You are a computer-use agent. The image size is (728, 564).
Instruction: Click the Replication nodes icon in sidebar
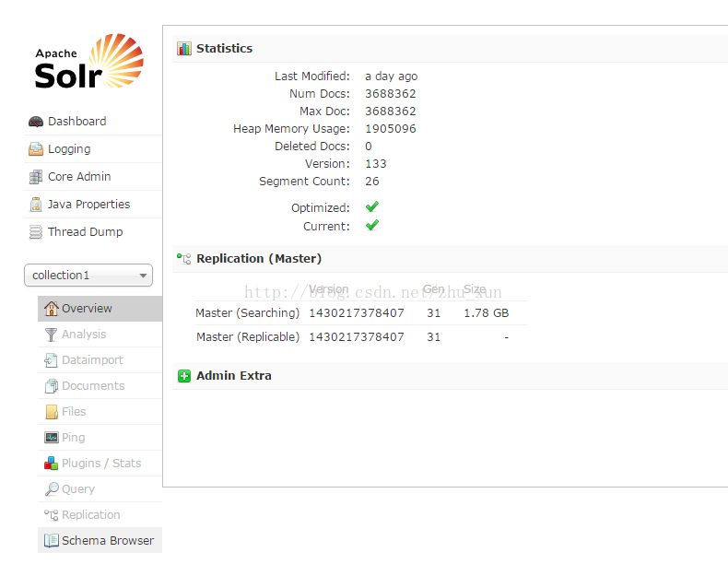click(x=51, y=515)
